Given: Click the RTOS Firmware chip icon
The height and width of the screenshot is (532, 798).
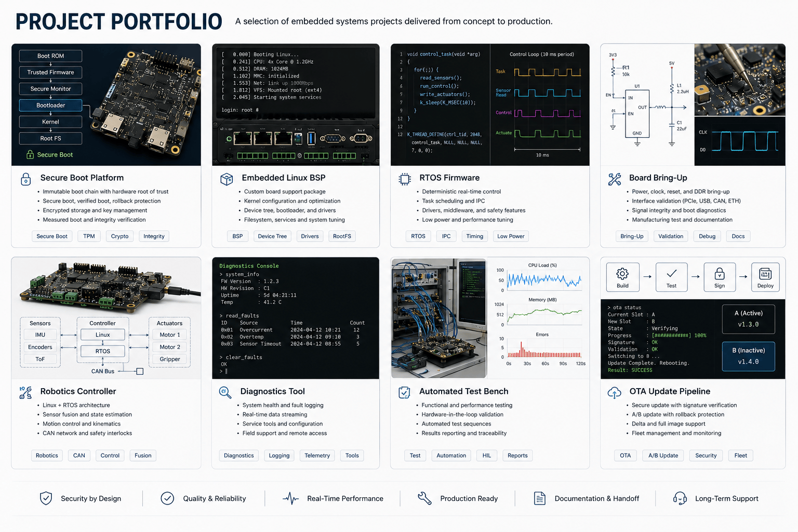Looking at the screenshot, I should (404, 179).
